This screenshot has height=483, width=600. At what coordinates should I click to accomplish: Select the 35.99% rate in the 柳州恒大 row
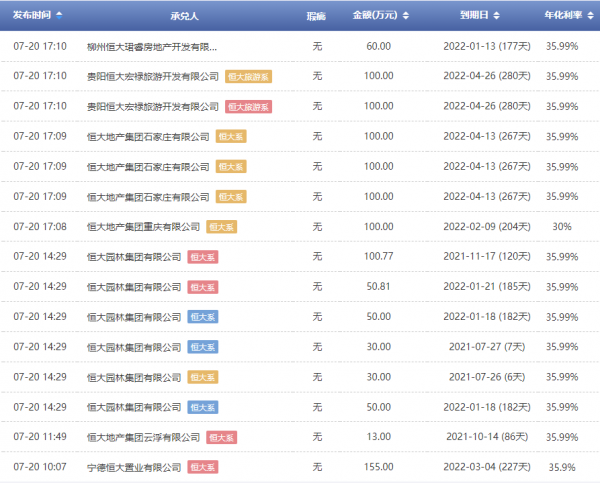point(562,46)
